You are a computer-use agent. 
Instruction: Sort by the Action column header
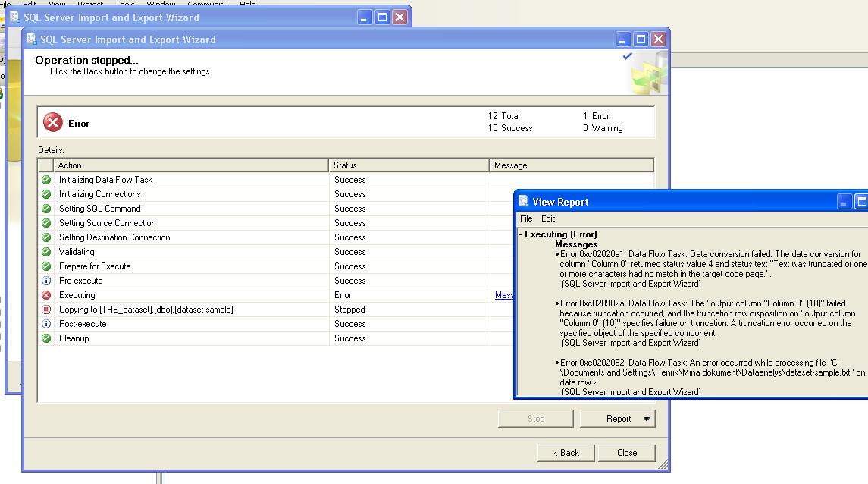[x=191, y=165]
